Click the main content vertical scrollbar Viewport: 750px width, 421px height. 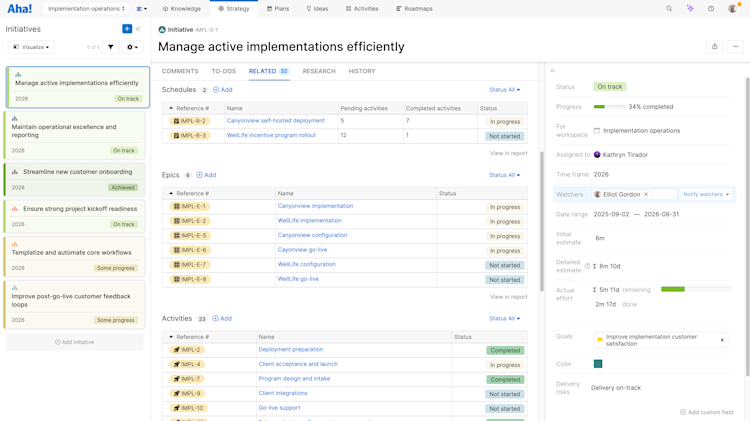point(541,221)
